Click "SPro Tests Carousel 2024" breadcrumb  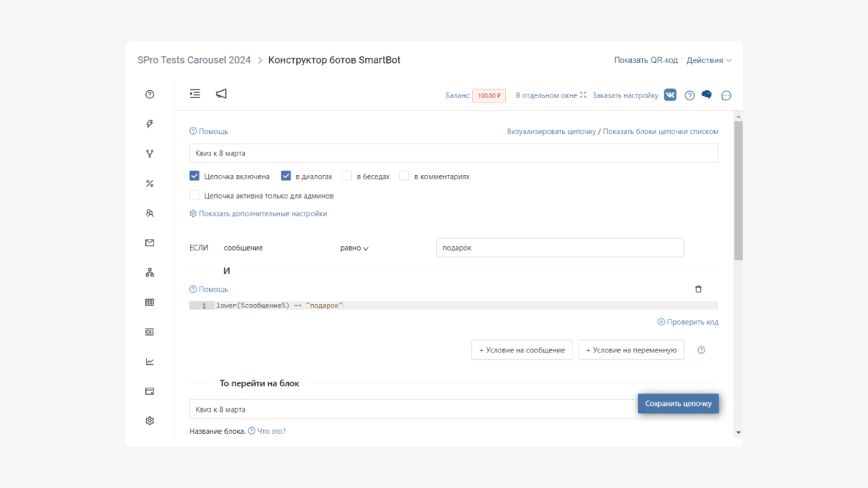coord(194,60)
